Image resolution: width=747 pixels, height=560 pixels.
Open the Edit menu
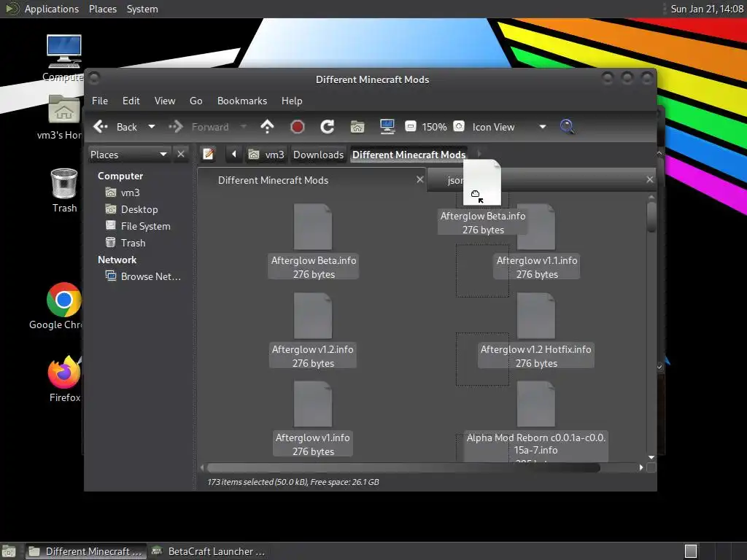pos(131,101)
